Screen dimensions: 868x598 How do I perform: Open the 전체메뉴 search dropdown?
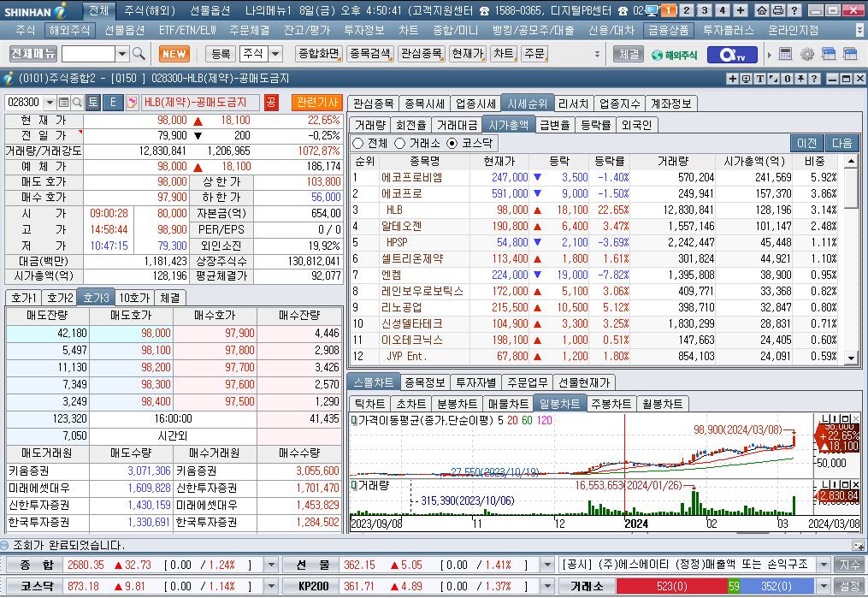[x=122, y=54]
